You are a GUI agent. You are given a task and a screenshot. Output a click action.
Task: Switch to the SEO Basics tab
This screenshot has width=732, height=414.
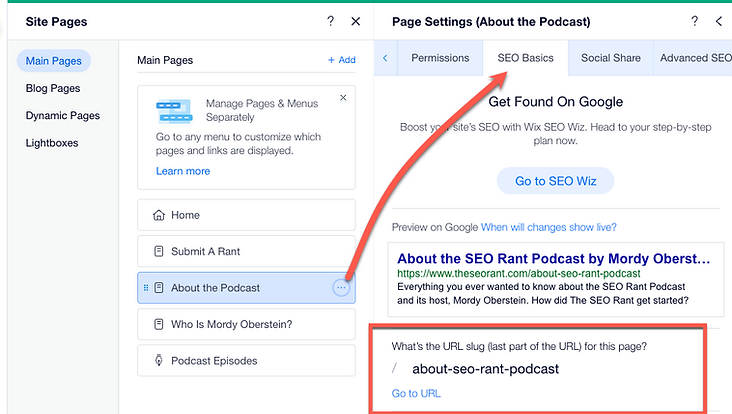(x=526, y=58)
